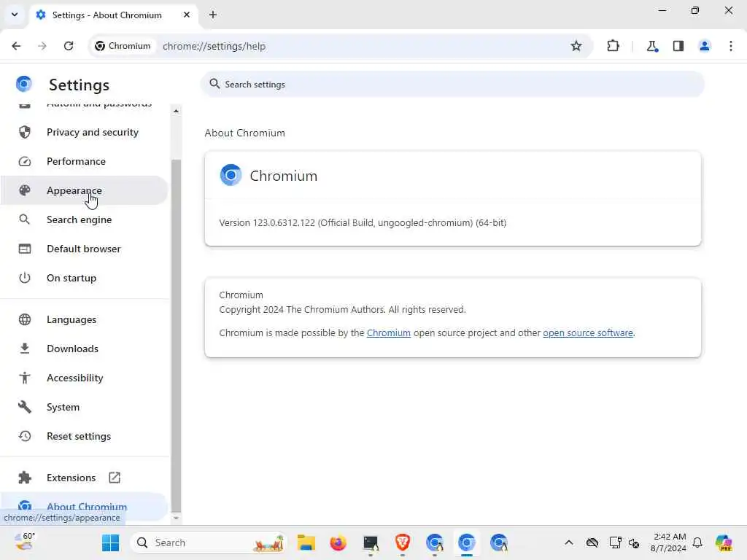Open the open source software link
The height and width of the screenshot is (560, 747).
[x=588, y=332]
